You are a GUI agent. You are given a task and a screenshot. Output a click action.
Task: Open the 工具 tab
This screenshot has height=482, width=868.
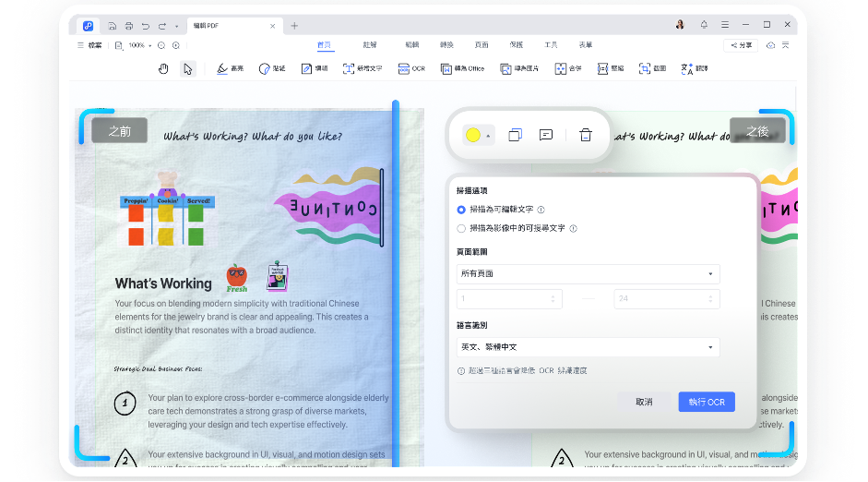[551, 44]
